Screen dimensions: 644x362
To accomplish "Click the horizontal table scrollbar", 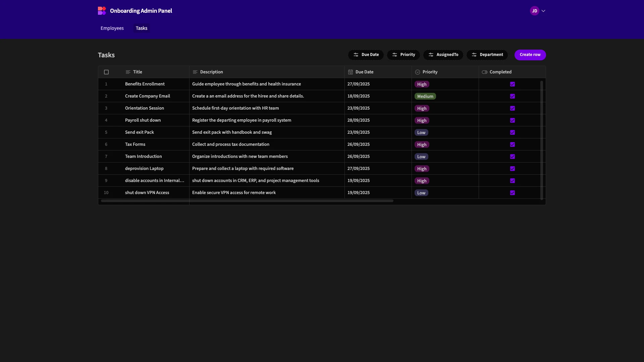I will pyautogui.click(x=247, y=201).
